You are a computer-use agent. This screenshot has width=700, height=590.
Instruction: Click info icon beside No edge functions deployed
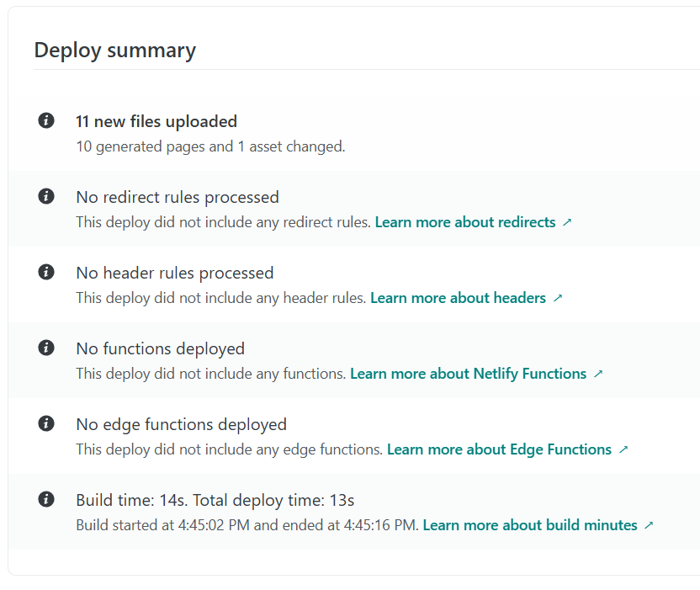[x=46, y=424]
